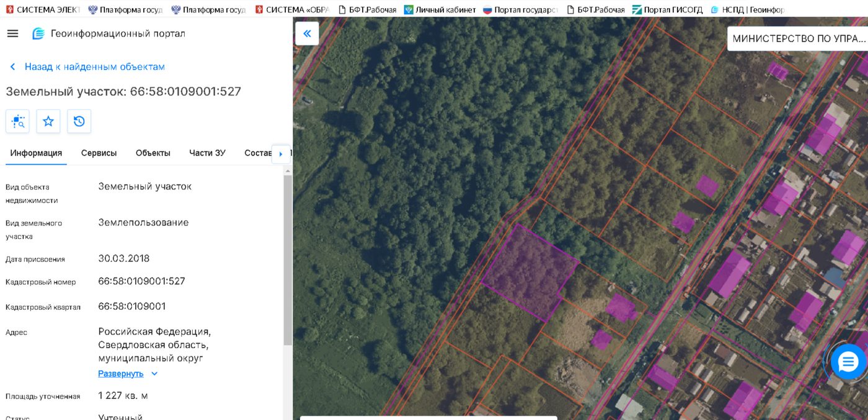
Task: Click the info panel vertical scrollbar
Action: [x=287, y=260]
